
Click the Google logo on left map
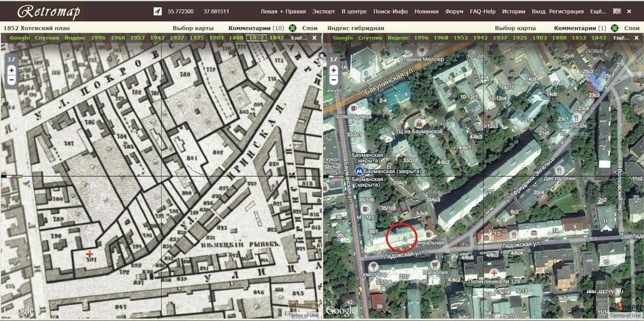point(19,311)
